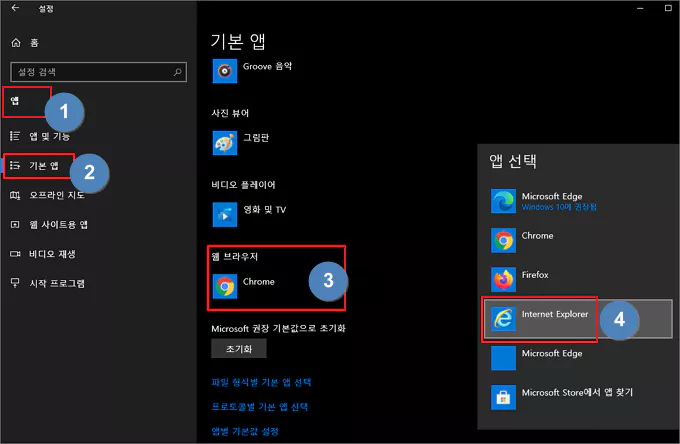The width and height of the screenshot is (680, 444).
Task: Click the 비디오 재생 camera icon
Action: click(x=15, y=254)
